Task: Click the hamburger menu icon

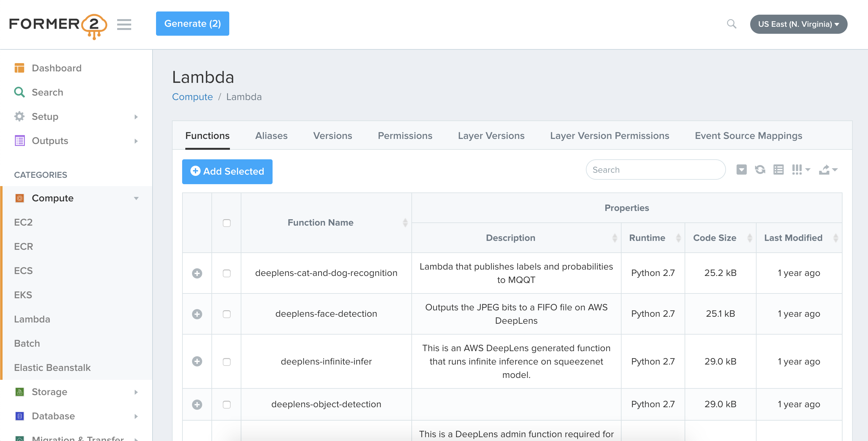Action: (x=124, y=24)
